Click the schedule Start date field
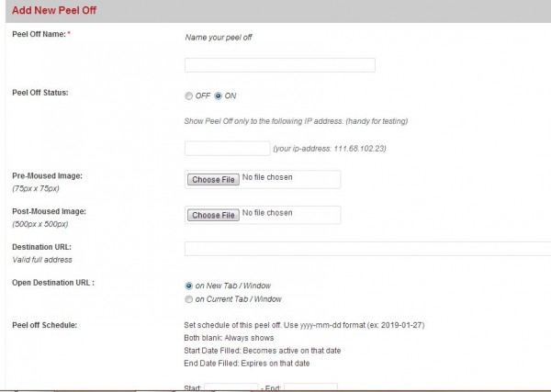 coord(231,387)
